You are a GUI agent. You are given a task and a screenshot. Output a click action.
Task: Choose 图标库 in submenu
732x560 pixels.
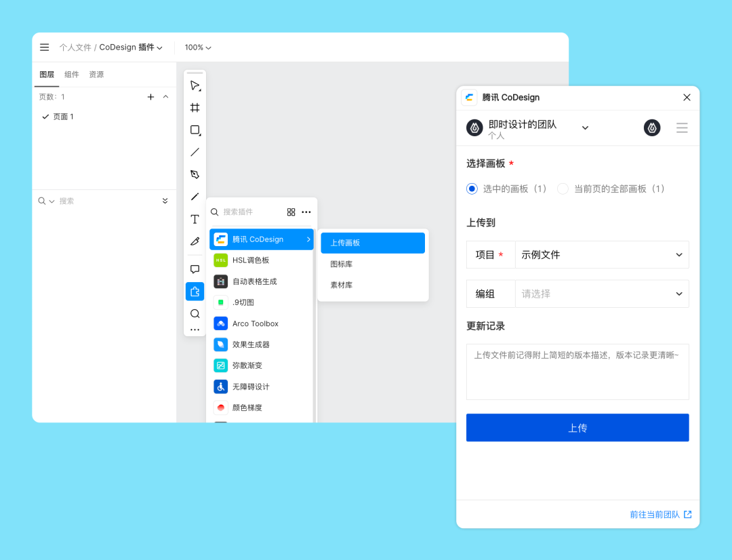(x=373, y=264)
